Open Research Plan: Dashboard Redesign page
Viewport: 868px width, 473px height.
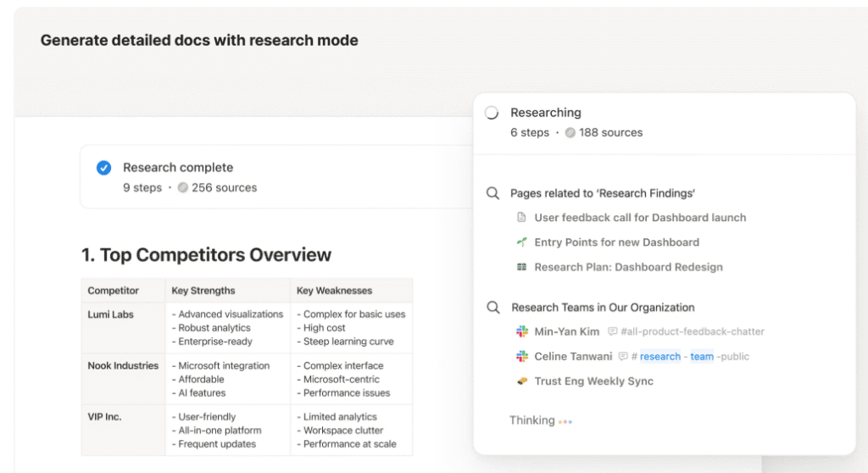pos(628,267)
